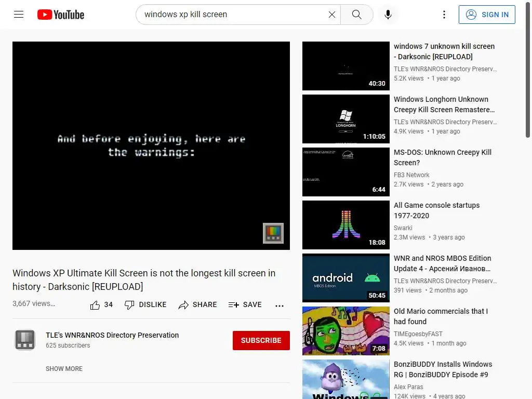This screenshot has width=532, height=399.
Task: Clear the search box text
Action: coord(332,14)
